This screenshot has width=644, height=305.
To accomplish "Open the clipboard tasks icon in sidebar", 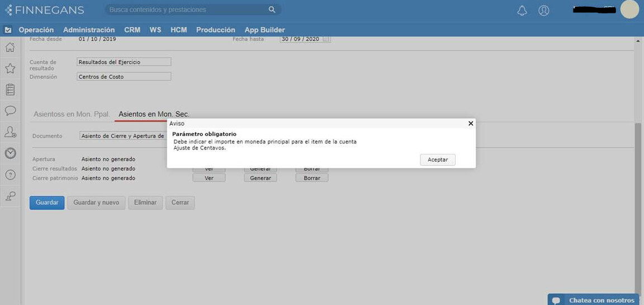I will tap(10, 90).
